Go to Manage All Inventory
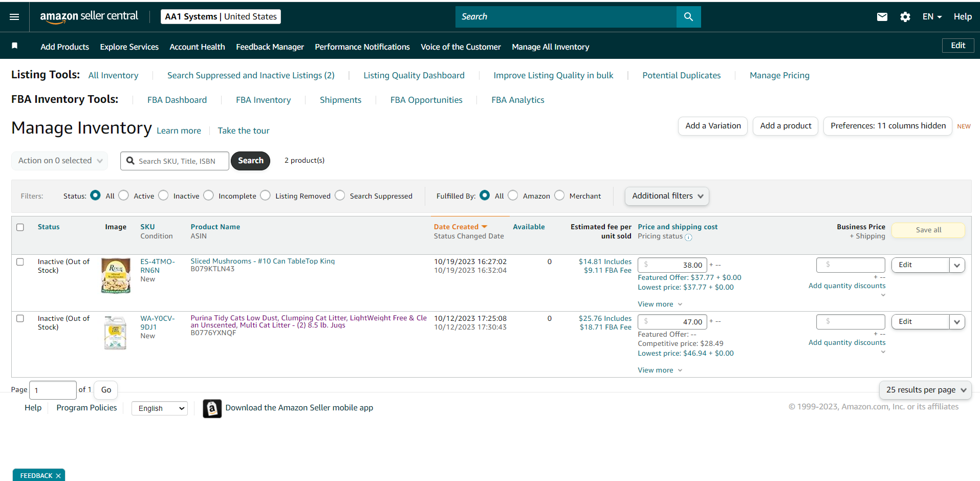 [x=551, y=47]
